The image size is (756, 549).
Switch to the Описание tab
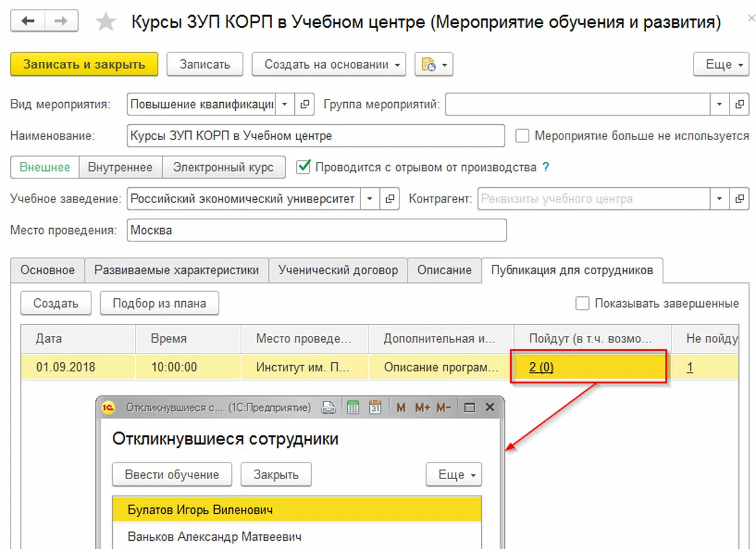[444, 270]
